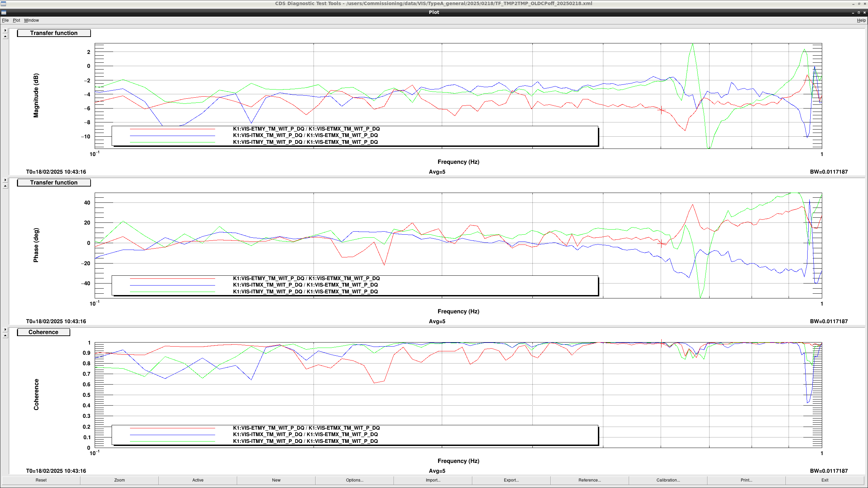This screenshot has height=488, width=868.
Task: Click the Exit button
Action: 825,480
